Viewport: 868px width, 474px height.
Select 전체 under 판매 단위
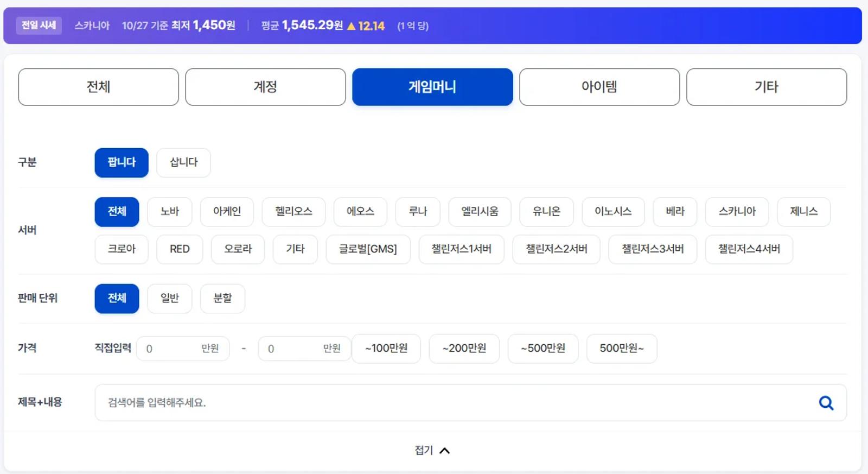[x=117, y=299]
